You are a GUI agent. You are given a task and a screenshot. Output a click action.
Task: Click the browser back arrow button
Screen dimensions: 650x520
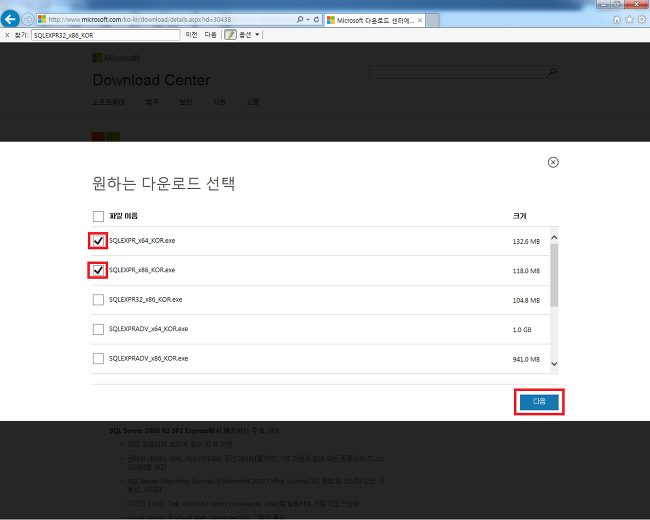pos(10,19)
